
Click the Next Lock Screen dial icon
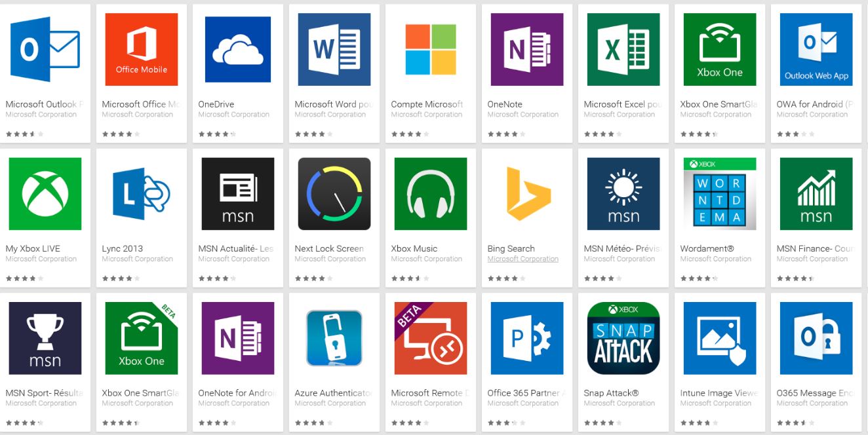tap(334, 194)
